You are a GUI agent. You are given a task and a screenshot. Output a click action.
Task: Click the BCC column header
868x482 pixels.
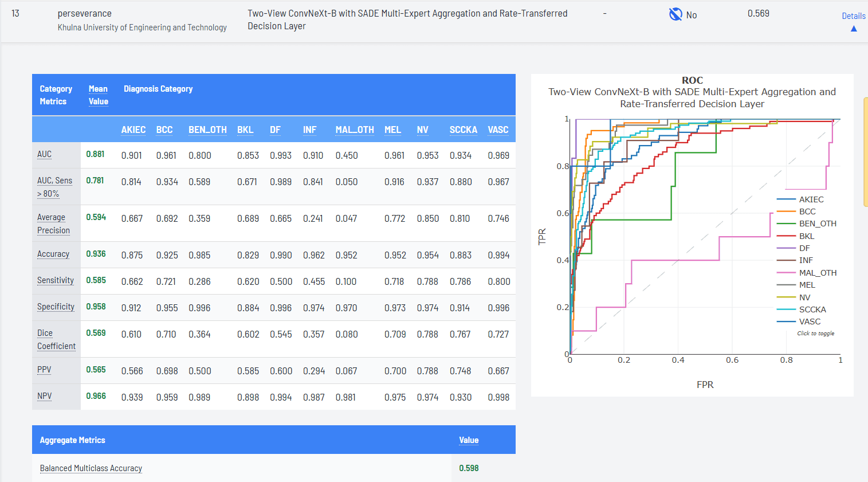point(164,130)
